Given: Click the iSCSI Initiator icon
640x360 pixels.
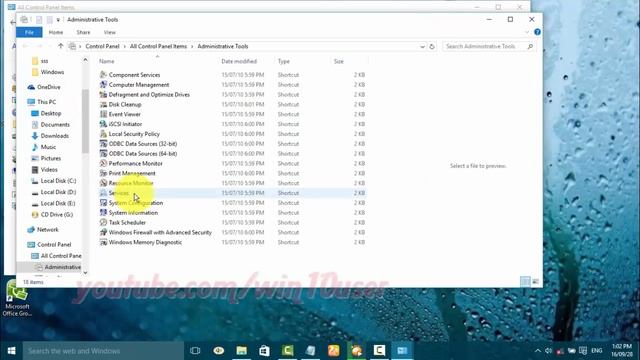Looking at the screenshot, I should (x=103, y=124).
